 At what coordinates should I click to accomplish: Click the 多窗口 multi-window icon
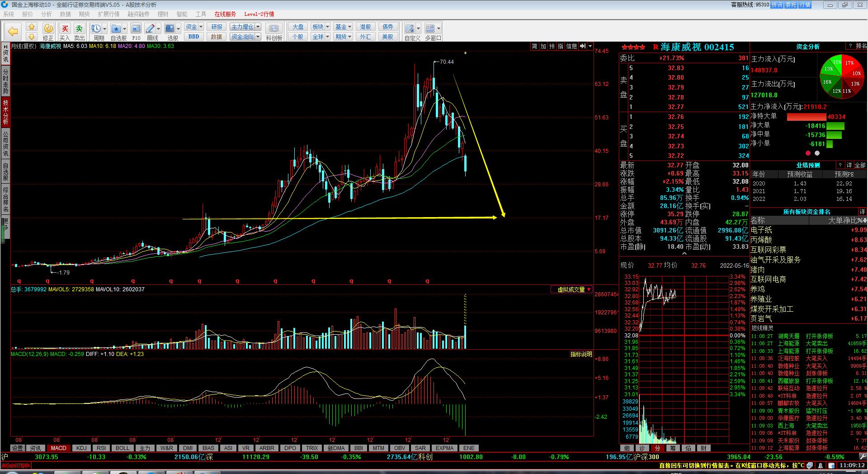tap(430, 28)
